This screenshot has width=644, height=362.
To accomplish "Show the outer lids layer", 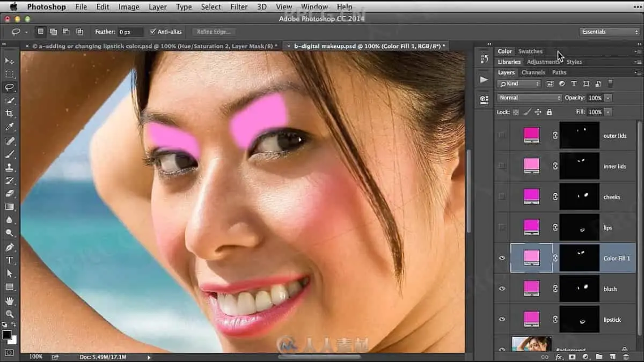I will point(502,136).
